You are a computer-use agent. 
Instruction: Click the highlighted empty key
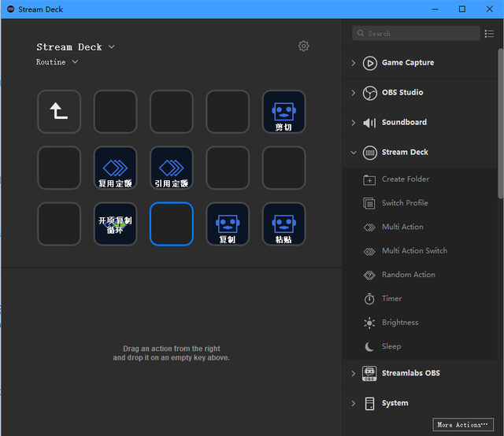point(172,224)
